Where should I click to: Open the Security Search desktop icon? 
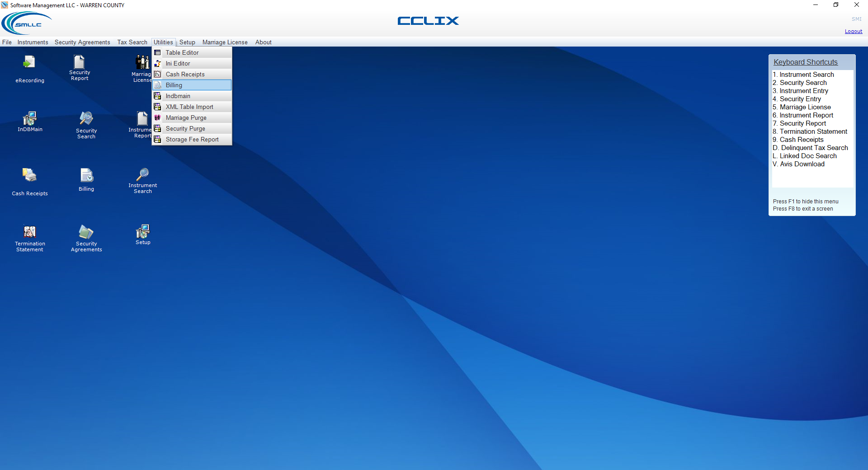pos(86,125)
